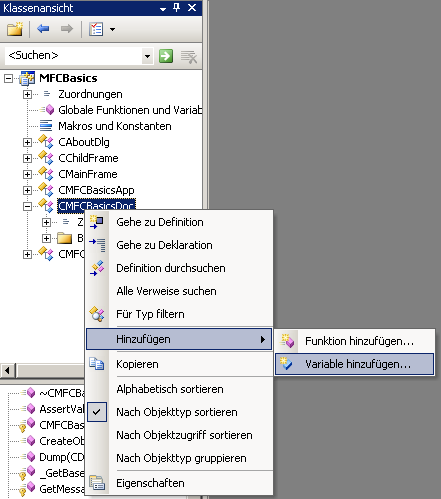
Task: Click the Kopieren icon
Action: coord(97,364)
